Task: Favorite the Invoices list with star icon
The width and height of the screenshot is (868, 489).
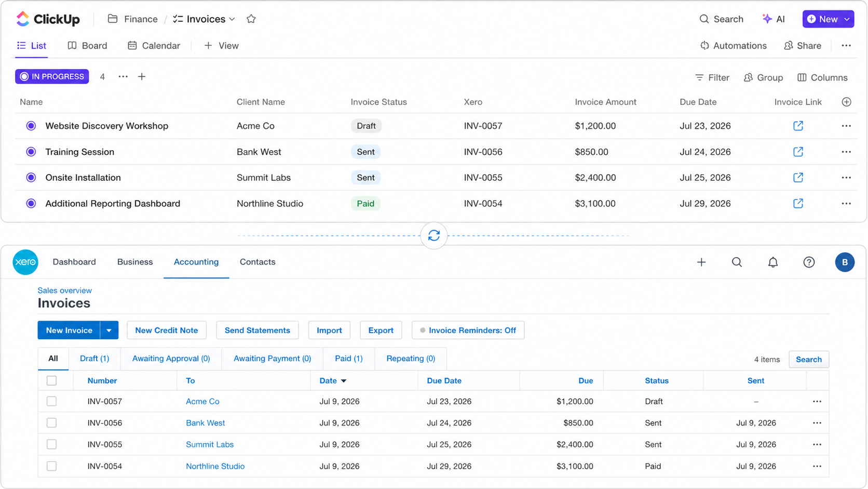Action: tap(251, 19)
